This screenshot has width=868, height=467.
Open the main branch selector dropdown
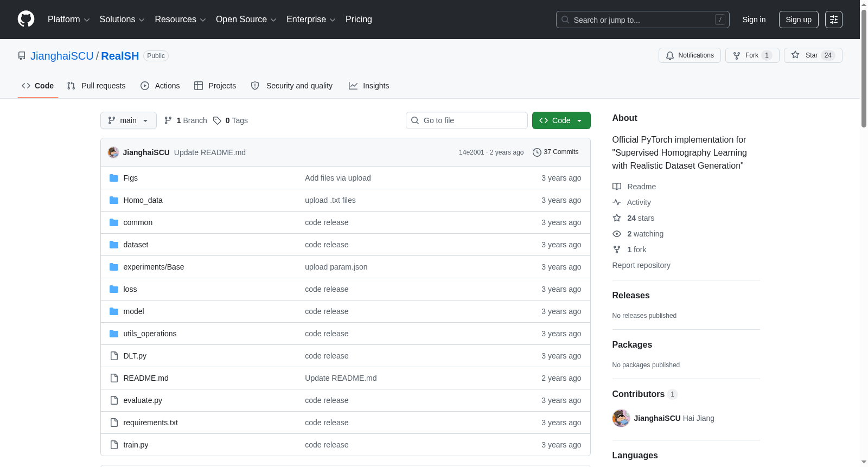click(x=129, y=120)
